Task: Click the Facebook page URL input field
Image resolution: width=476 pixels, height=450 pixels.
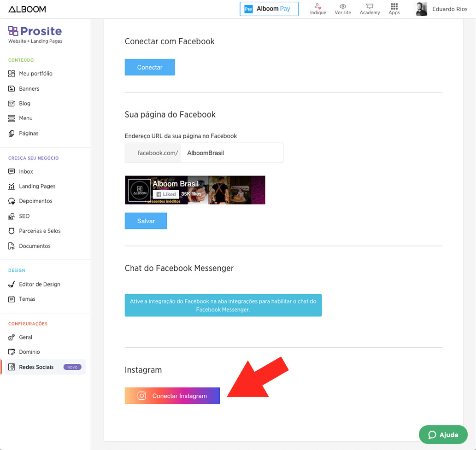Action: pos(231,153)
